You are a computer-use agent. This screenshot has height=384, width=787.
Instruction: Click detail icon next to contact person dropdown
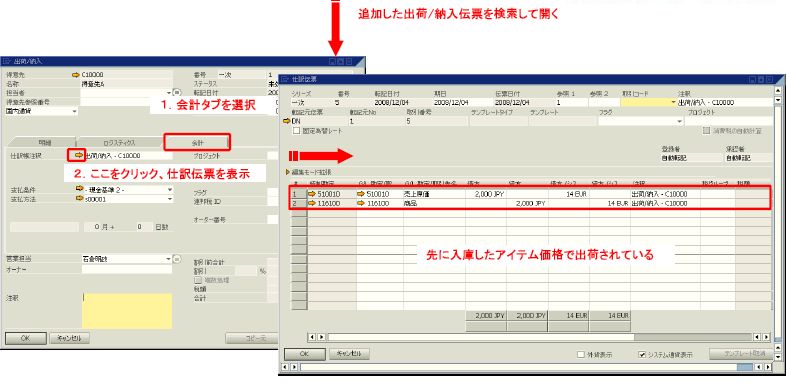177,92
